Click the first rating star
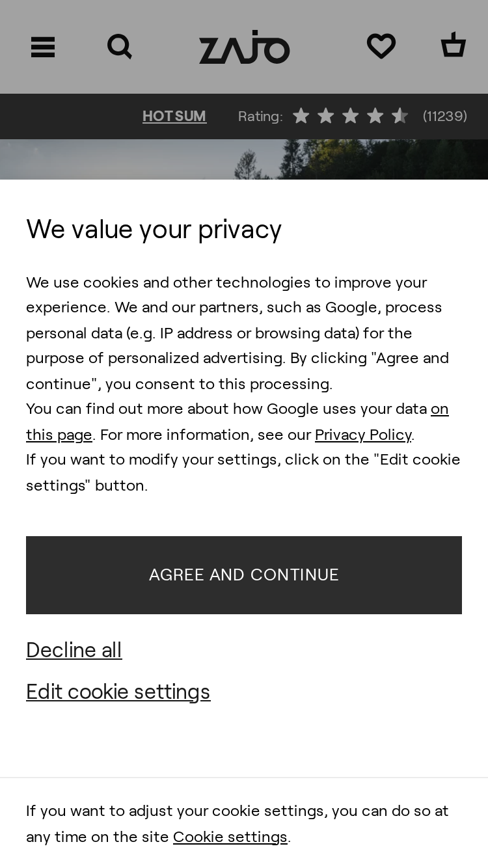Image resolution: width=488 pixels, height=868 pixels. coord(301,116)
